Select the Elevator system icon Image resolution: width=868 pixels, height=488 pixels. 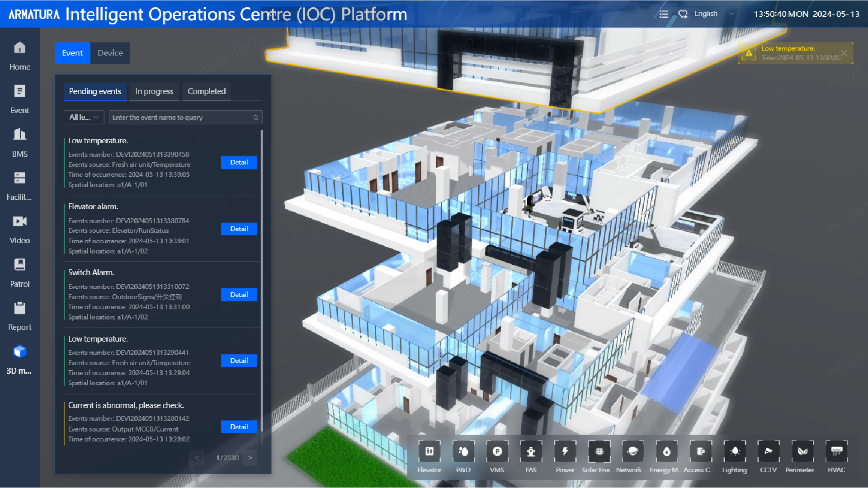[x=429, y=451]
